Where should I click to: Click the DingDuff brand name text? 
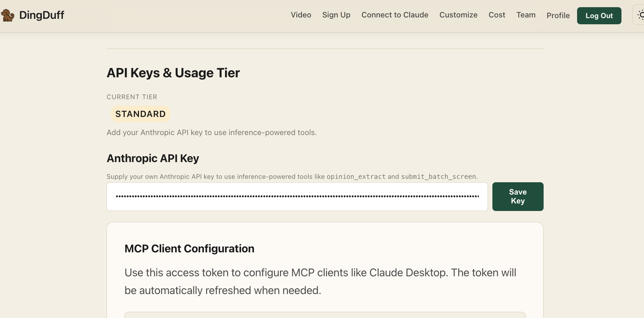pos(42,15)
